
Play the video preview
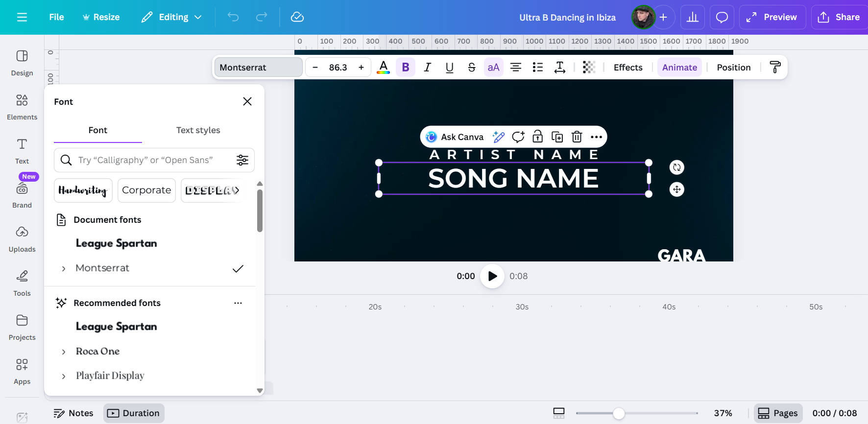coord(492,276)
